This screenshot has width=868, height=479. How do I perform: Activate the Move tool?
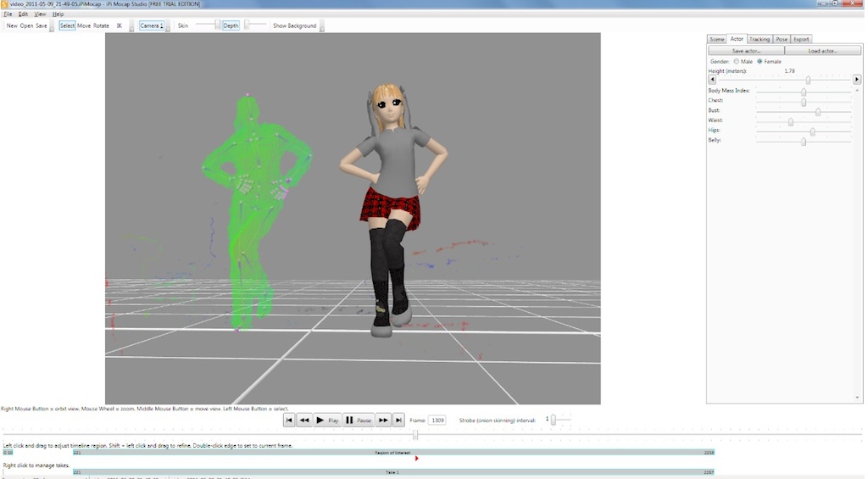(x=84, y=25)
